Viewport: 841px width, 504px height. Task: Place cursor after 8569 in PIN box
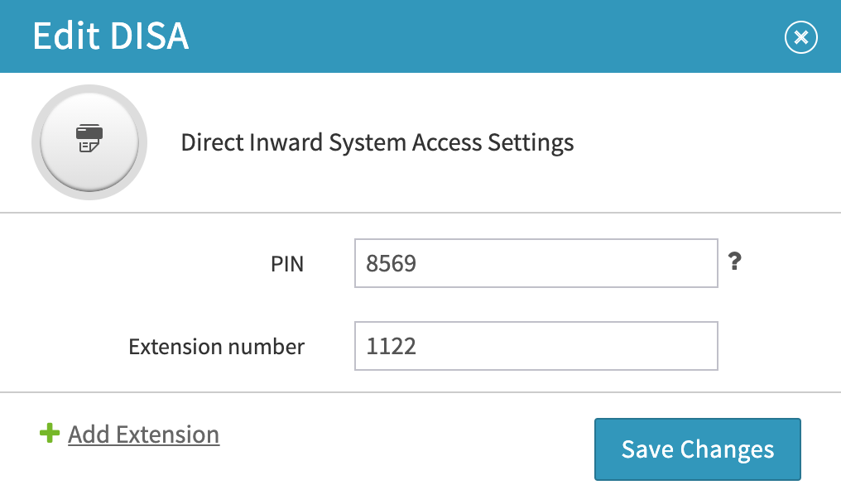[x=418, y=263]
